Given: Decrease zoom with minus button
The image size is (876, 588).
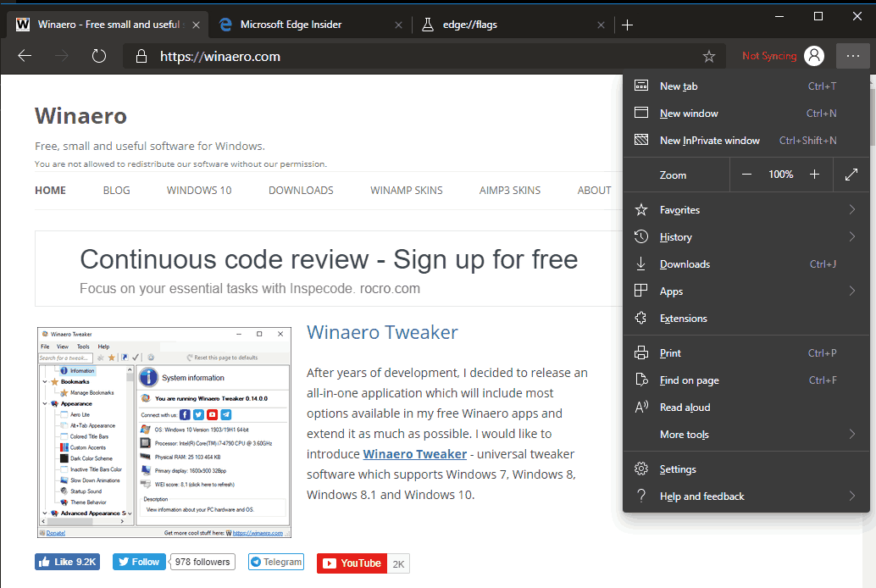Looking at the screenshot, I should (746, 175).
